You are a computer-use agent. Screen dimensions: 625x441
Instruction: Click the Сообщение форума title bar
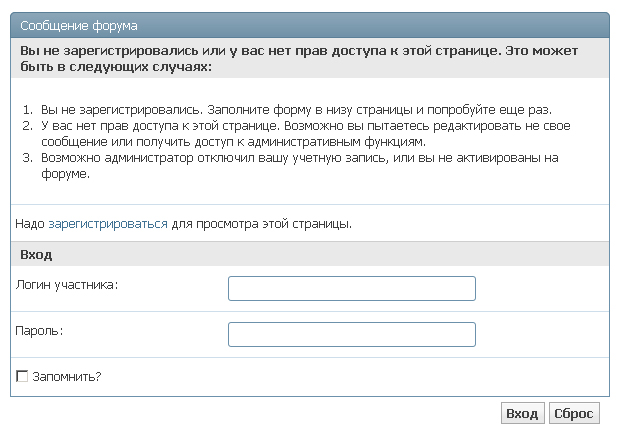tap(310, 26)
